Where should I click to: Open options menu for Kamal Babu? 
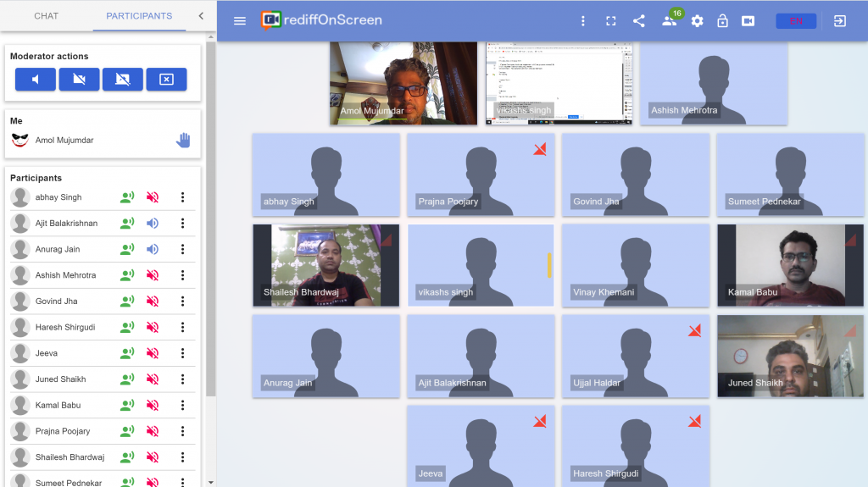point(183,405)
